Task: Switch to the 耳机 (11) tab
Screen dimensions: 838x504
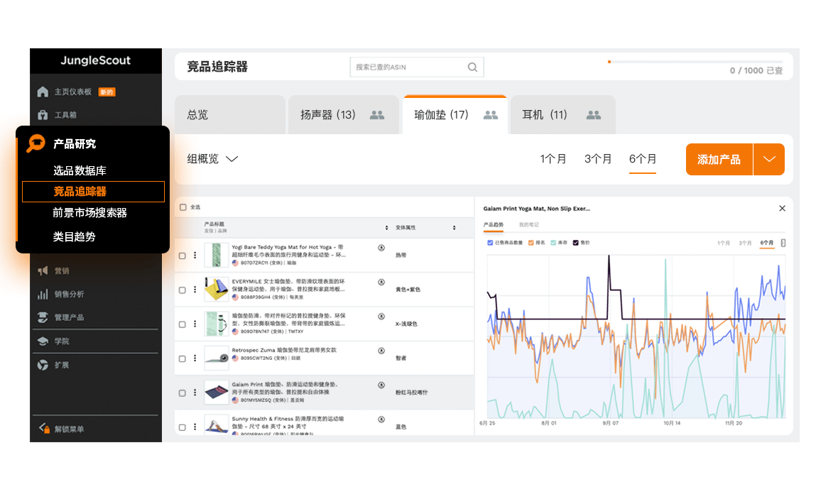Action: click(x=563, y=114)
